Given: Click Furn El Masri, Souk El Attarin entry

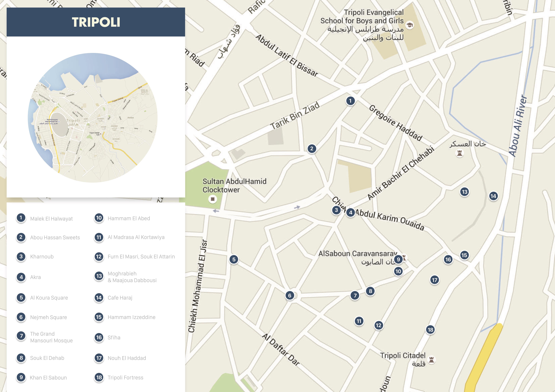Looking at the screenshot, I should pyautogui.click(x=141, y=257).
